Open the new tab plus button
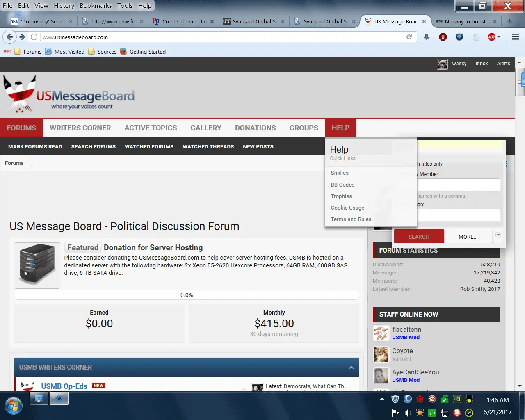This screenshot has height=420, width=525. pos(510,21)
